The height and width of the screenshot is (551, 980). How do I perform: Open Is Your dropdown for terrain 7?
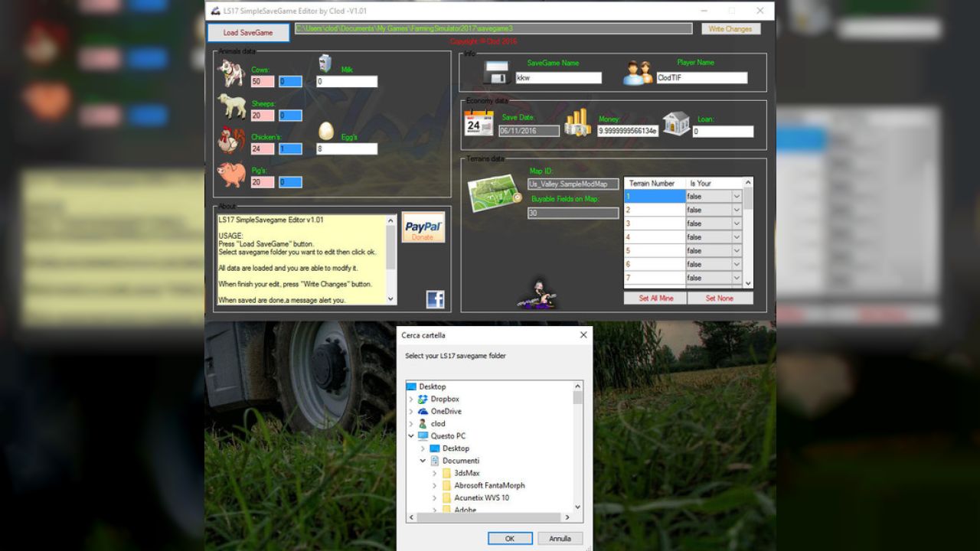[737, 279]
